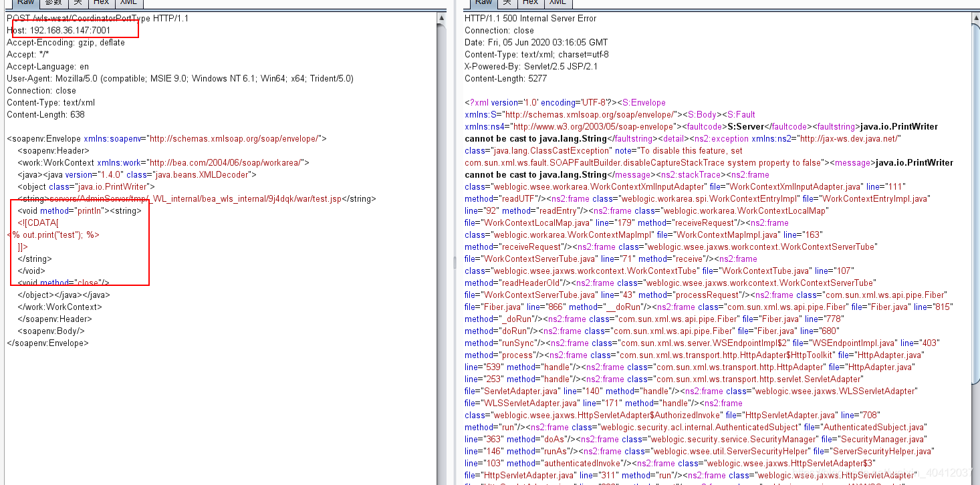This screenshot has height=485, width=980.
Task: Switch to the response pane Hex tab
Action: click(530, 3)
